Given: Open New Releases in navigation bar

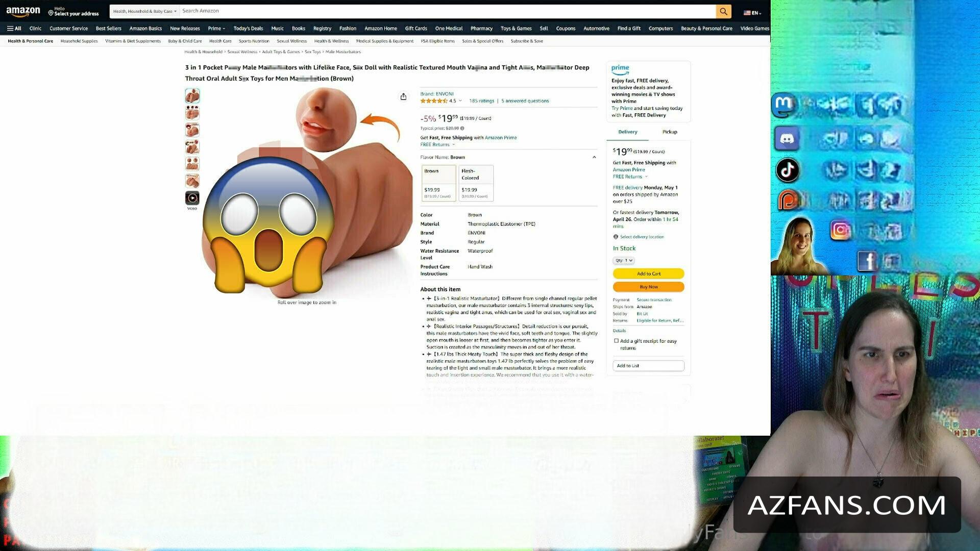Looking at the screenshot, I should pos(185,29).
